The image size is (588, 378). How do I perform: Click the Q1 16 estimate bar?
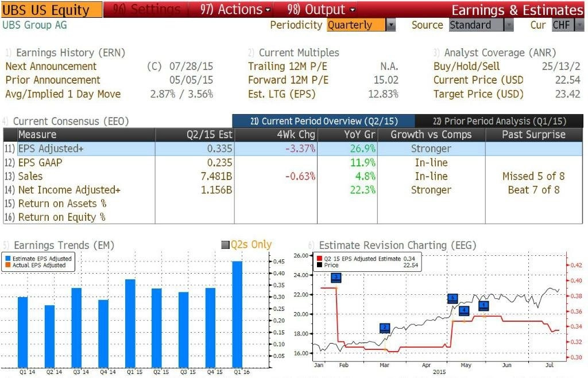(237, 314)
